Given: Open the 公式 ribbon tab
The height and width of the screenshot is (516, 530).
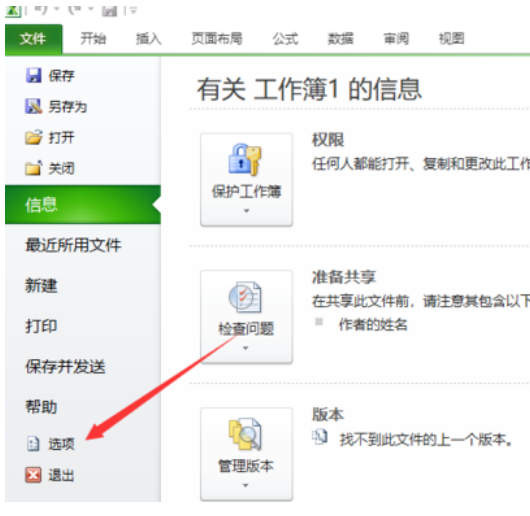Looking at the screenshot, I should (x=285, y=39).
